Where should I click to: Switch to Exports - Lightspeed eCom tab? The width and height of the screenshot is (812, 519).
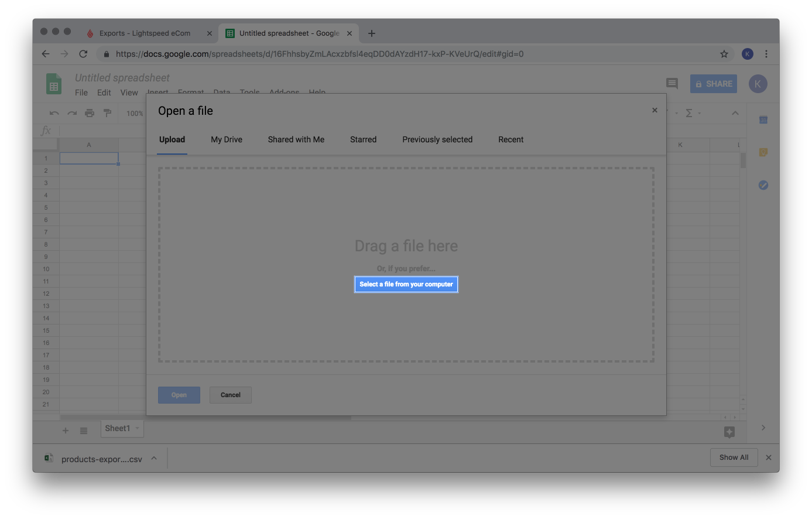tap(145, 33)
